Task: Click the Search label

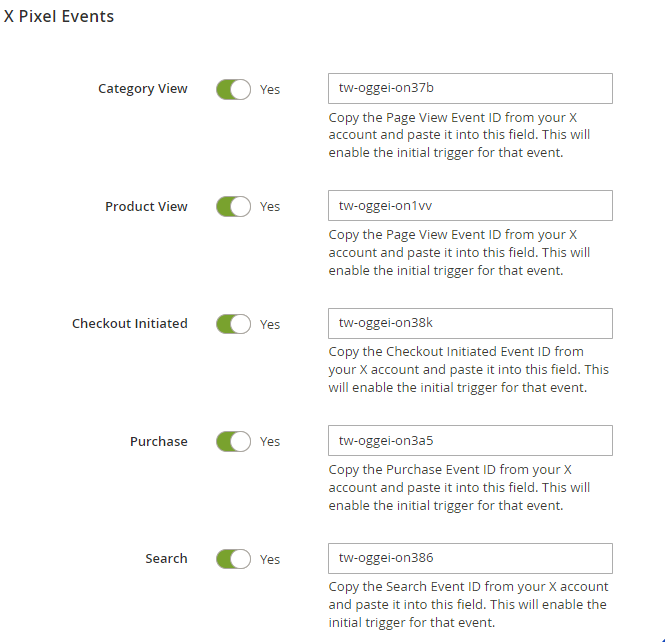Action: [166, 558]
